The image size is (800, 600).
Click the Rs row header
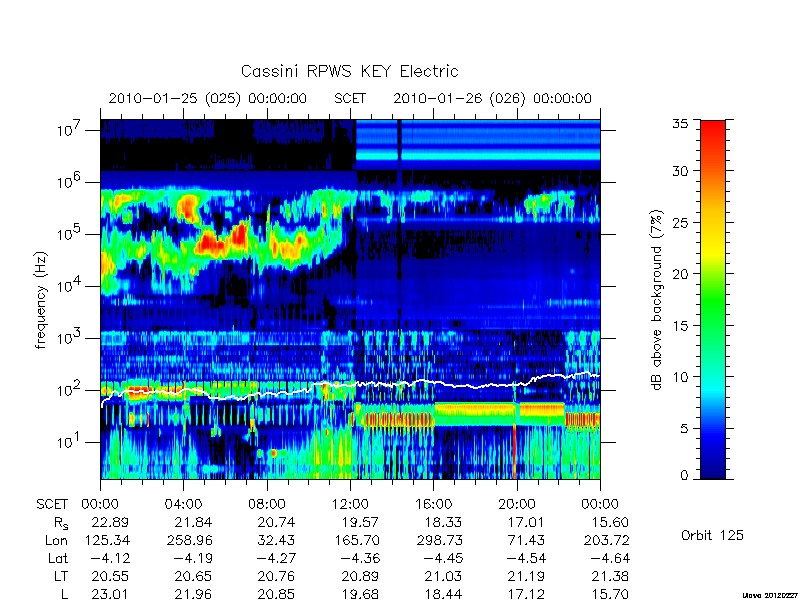[x=61, y=523]
